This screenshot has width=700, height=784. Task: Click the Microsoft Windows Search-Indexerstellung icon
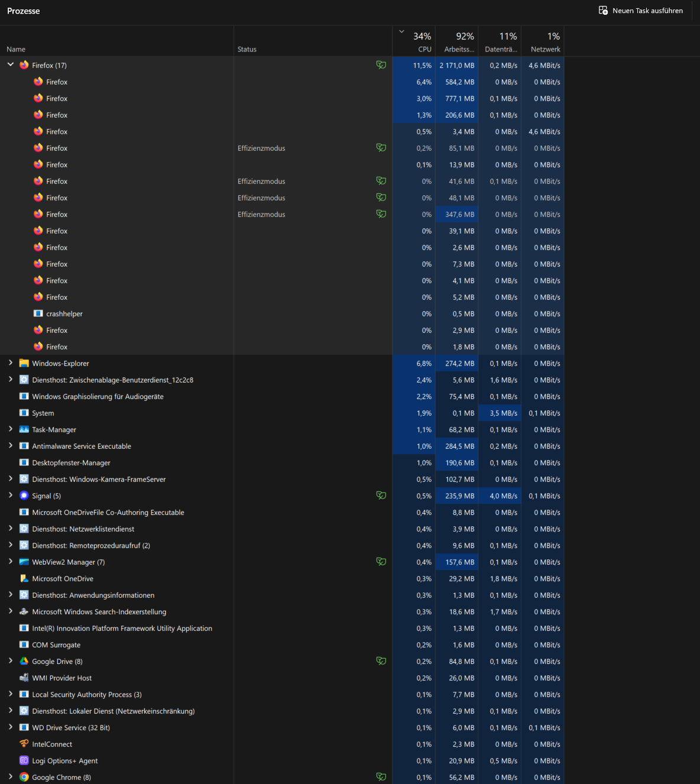pyautogui.click(x=24, y=611)
